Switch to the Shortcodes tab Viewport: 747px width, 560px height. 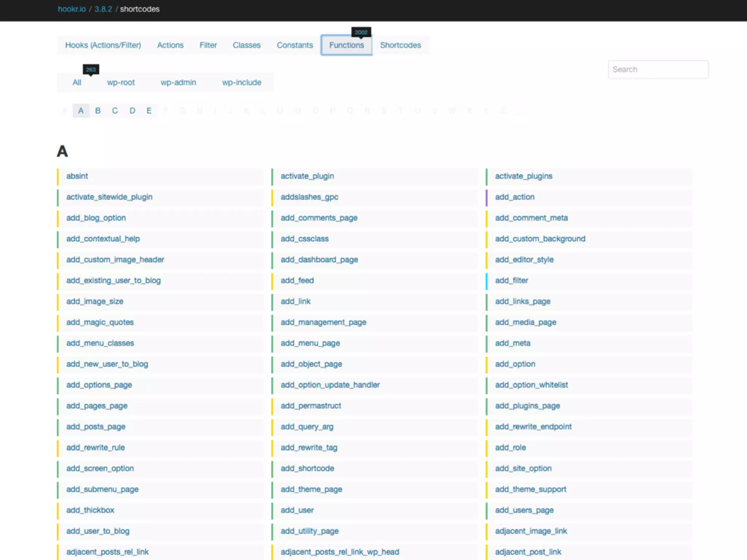point(400,45)
